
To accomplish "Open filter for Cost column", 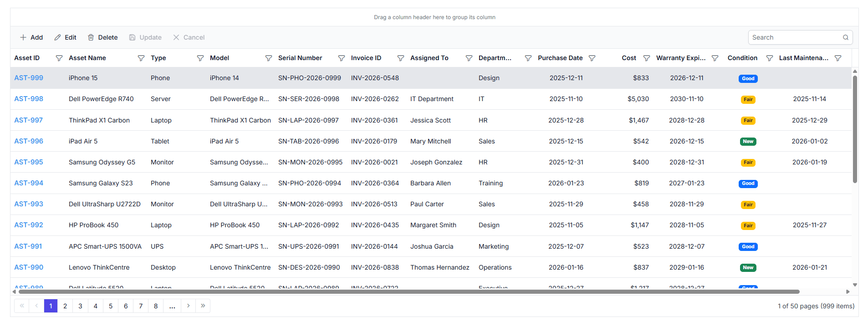I will (647, 58).
